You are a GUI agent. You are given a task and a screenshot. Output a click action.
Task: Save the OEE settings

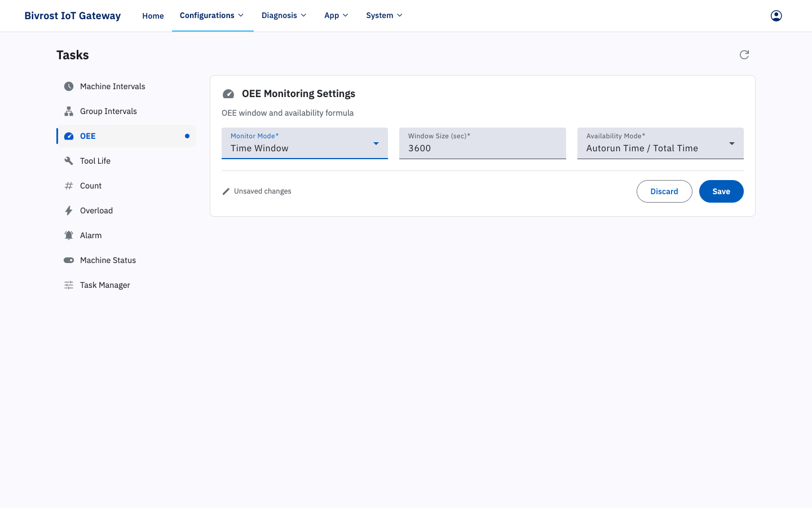pos(721,191)
